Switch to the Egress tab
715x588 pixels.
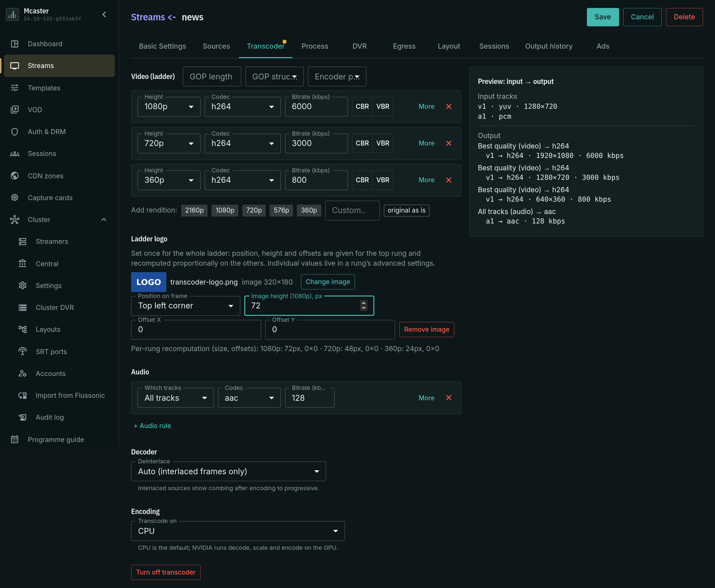[404, 46]
